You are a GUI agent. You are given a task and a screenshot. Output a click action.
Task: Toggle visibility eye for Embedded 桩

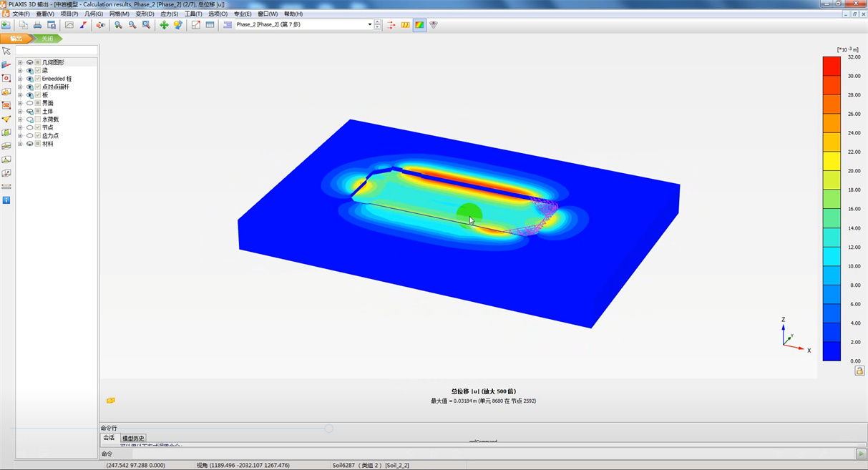point(29,79)
